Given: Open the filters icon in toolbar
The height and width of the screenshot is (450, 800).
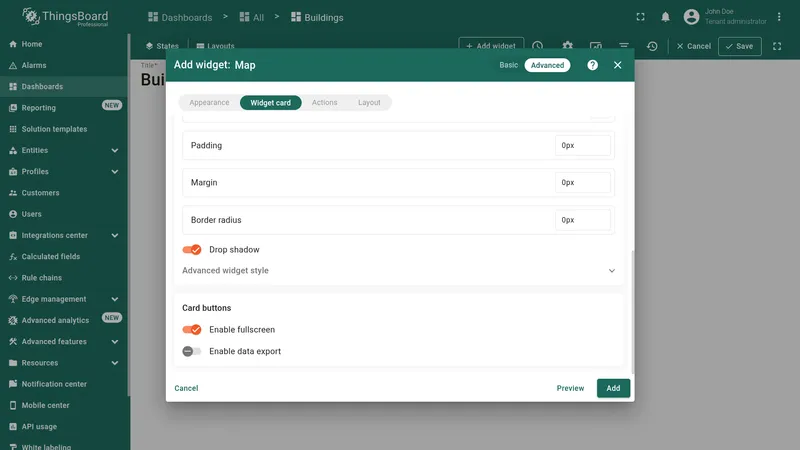Looking at the screenshot, I should click(623, 46).
